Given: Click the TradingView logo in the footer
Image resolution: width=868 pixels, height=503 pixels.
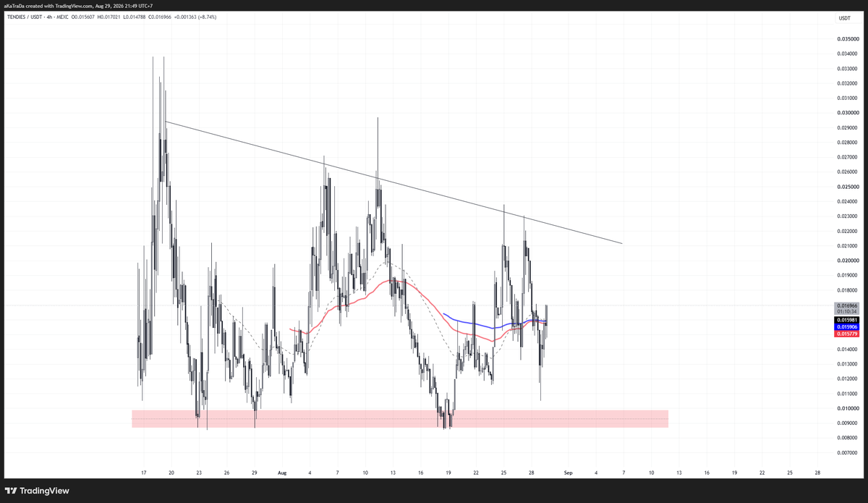Looking at the screenshot, I should pos(37,491).
